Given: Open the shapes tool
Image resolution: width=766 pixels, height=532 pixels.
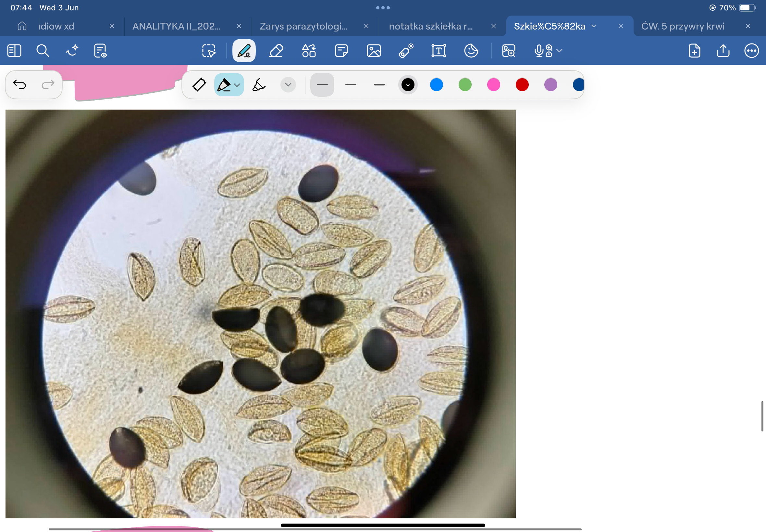Looking at the screenshot, I should point(309,51).
